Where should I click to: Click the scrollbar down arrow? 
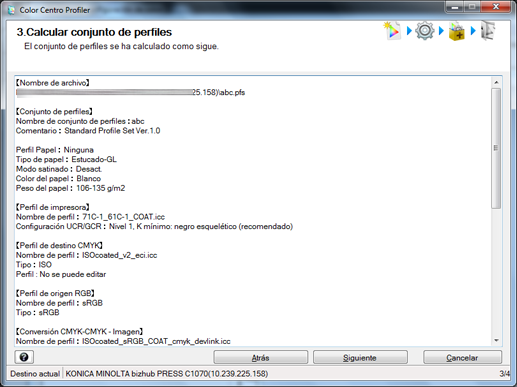(x=496, y=340)
